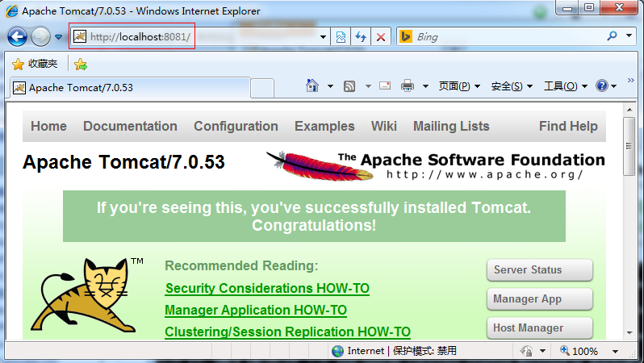
Task: Click the scrollbar up arrow
Action: tap(629, 110)
